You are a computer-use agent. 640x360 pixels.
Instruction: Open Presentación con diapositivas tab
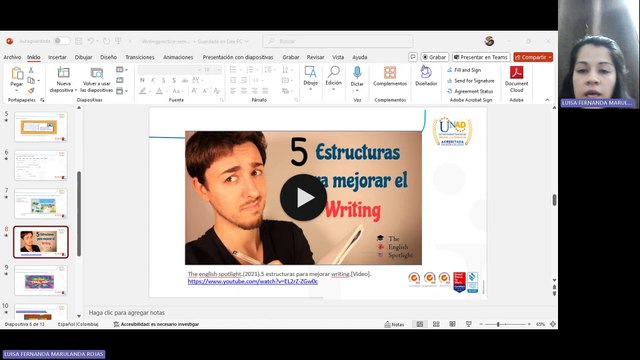pos(238,57)
